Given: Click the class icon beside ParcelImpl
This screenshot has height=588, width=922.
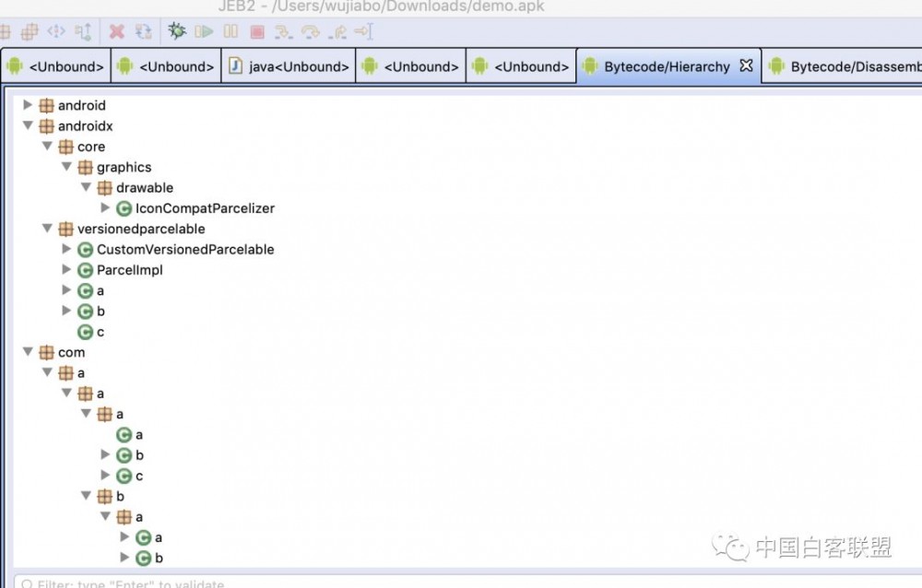Looking at the screenshot, I should [x=85, y=270].
